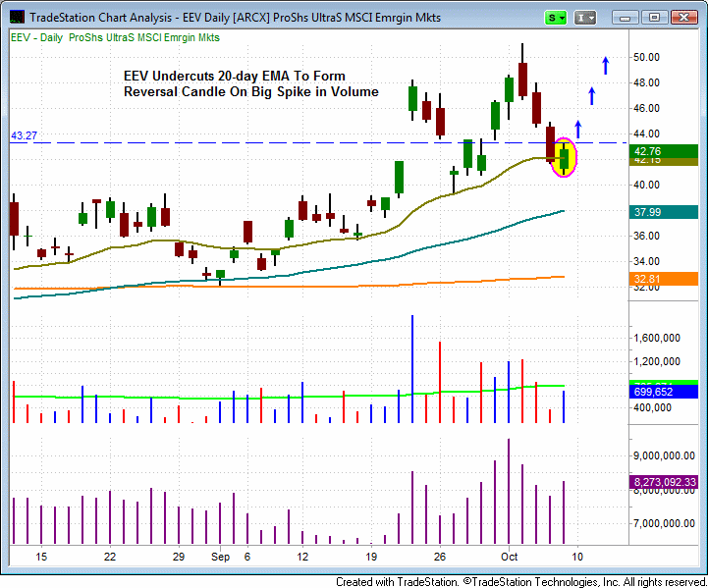Open the gray I interval-link dropdown
Viewport: 708px width, 588px height.
(585, 18)
